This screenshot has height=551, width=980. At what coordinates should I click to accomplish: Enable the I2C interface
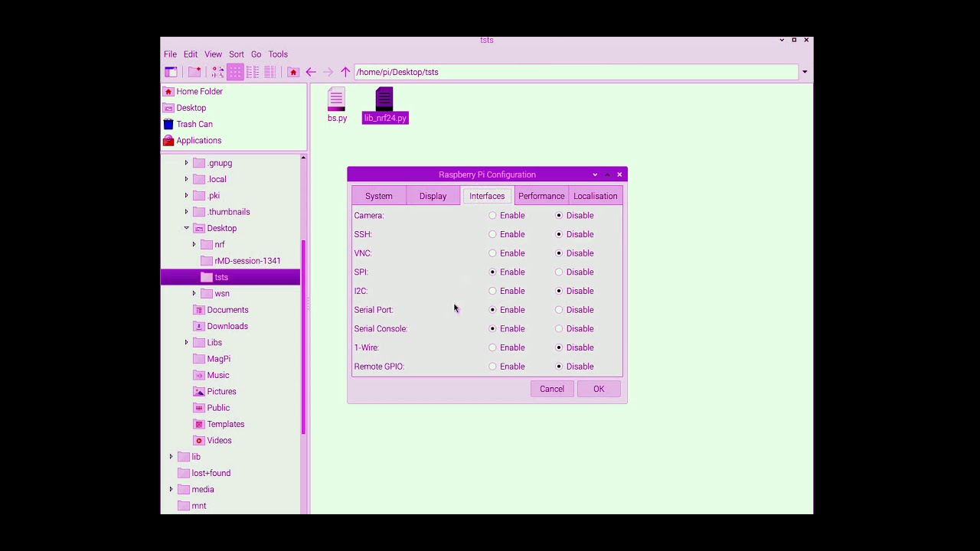492,291
